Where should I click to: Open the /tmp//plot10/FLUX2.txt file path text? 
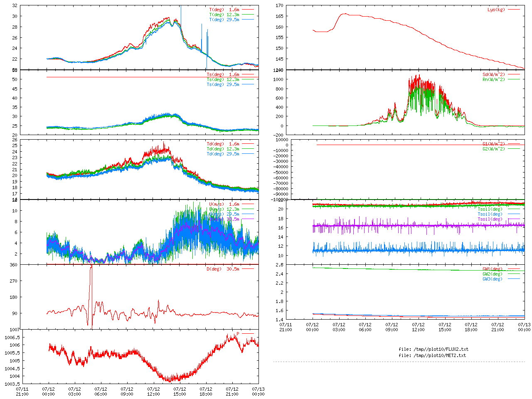point(433,349)
